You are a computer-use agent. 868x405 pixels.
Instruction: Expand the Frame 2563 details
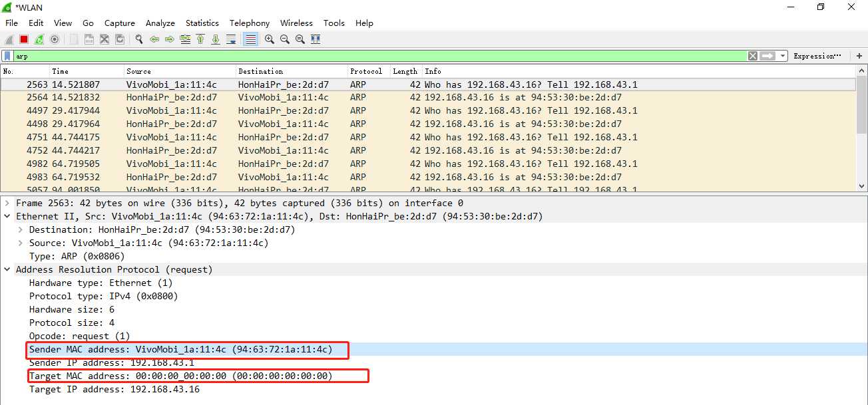click(x=7, y=203)
